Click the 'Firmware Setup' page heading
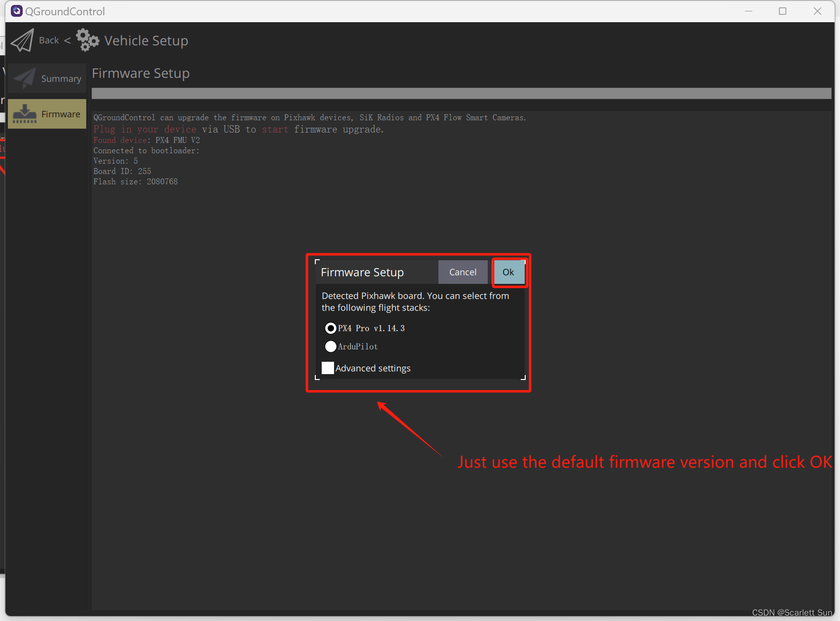This screenshot has width=840, height=621. pos(141,73)
